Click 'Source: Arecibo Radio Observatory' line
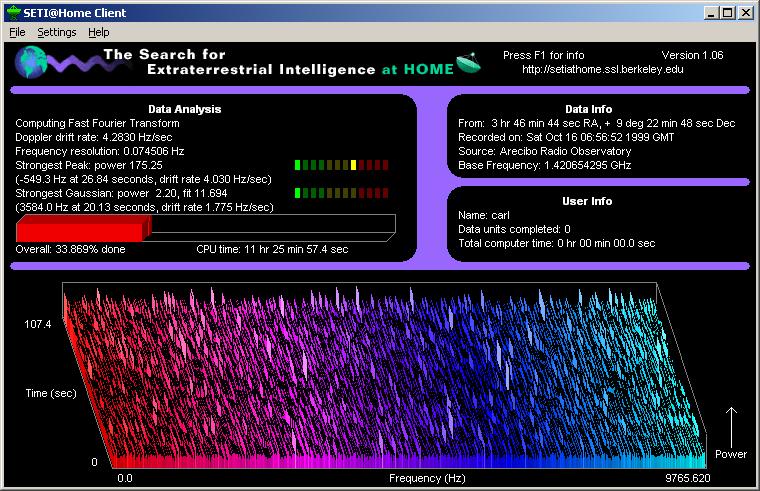This screenshot has height=491, width=760. (545, 152)
